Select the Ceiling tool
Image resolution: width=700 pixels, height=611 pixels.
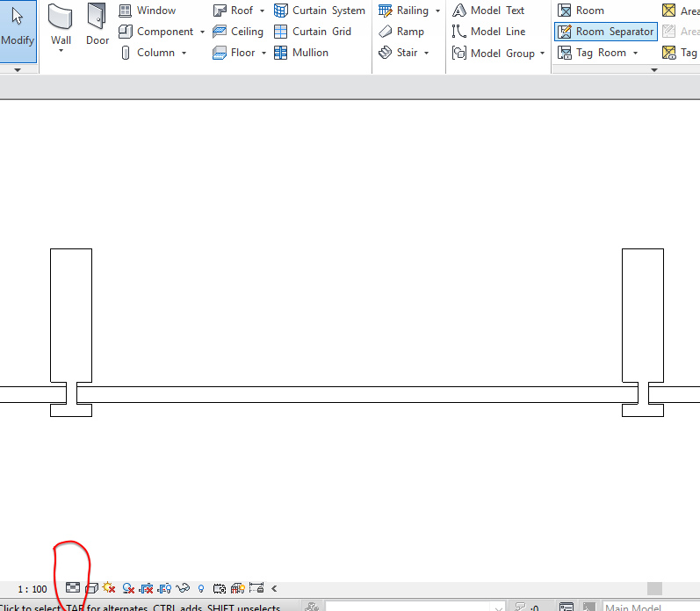point(238,32)
